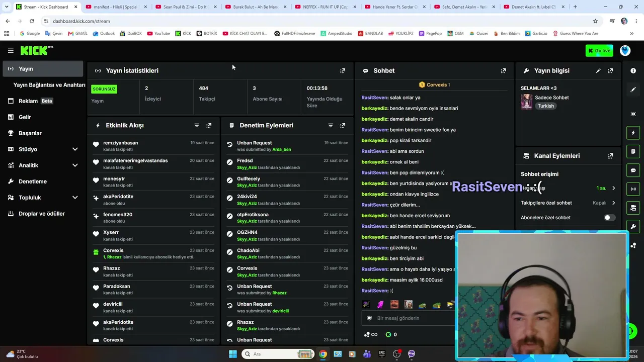Open the Kick hamburger menu

click(11, 51)
